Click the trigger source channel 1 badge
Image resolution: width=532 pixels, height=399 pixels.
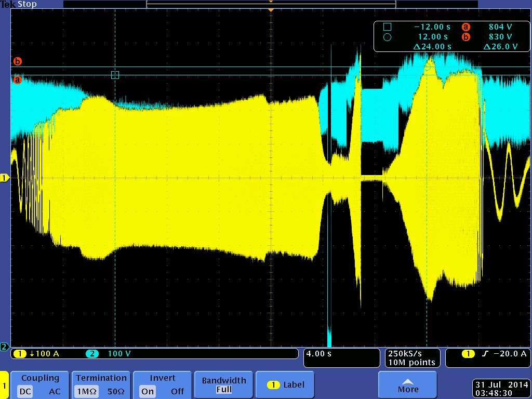[468, 354]
